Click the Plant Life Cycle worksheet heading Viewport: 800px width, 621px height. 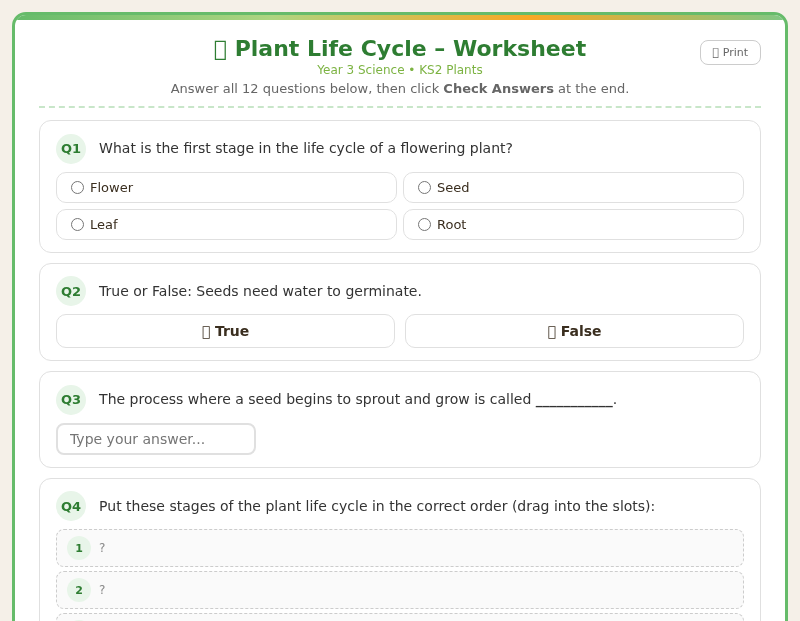(x=400, y=48)
